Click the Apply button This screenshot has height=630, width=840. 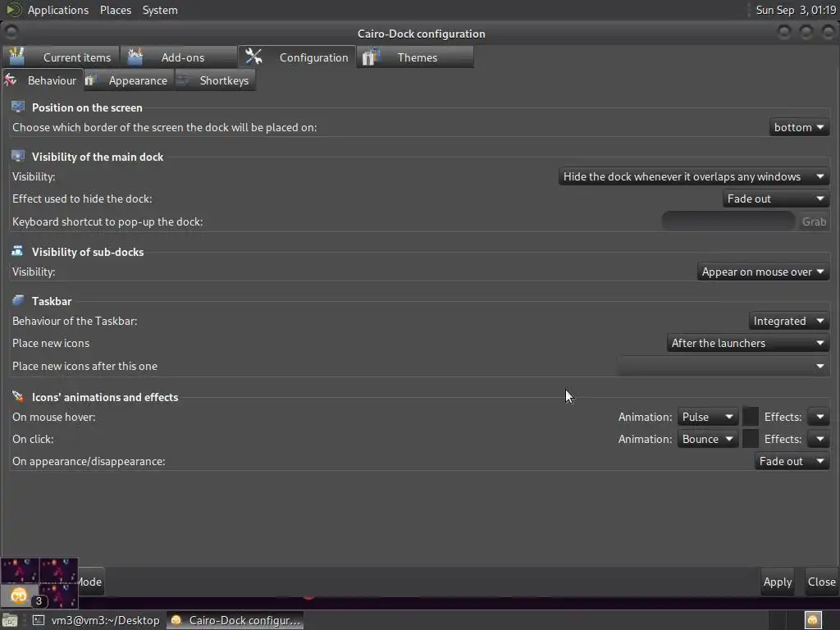tap(778, 582)
